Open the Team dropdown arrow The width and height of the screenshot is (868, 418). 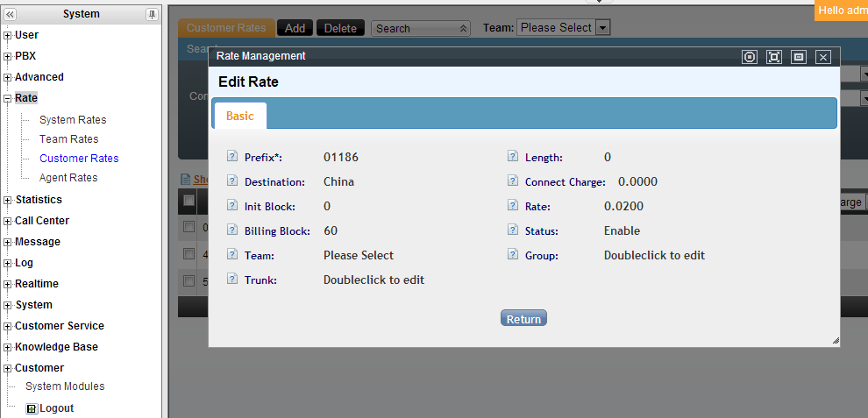coord(602,28)
